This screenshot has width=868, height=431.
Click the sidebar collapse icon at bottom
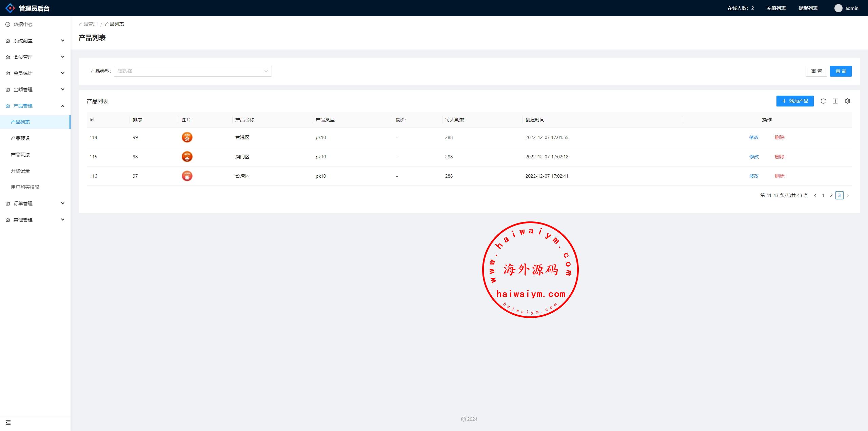pyautogui.click(x=8, y=423)
